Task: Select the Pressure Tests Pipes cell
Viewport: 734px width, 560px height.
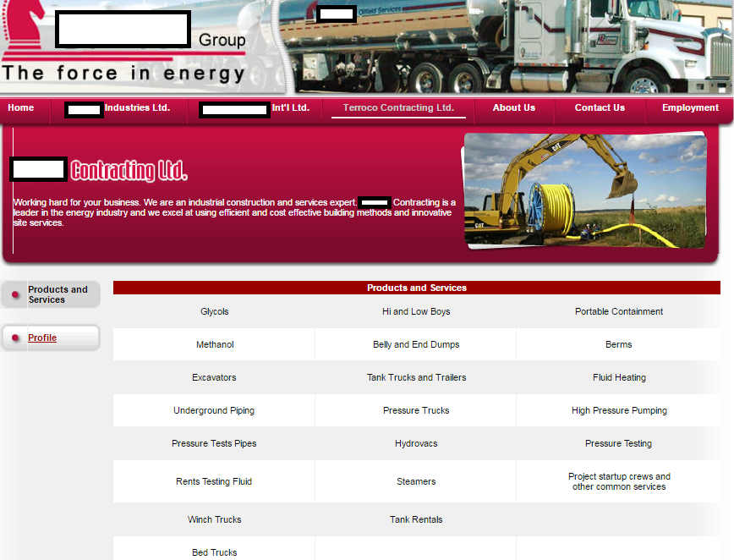Action: [x=215, y=443]
